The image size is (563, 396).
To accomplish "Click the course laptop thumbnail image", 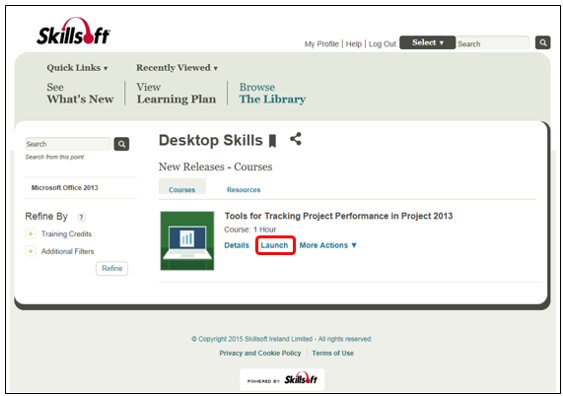I will (x=187, y=241).
